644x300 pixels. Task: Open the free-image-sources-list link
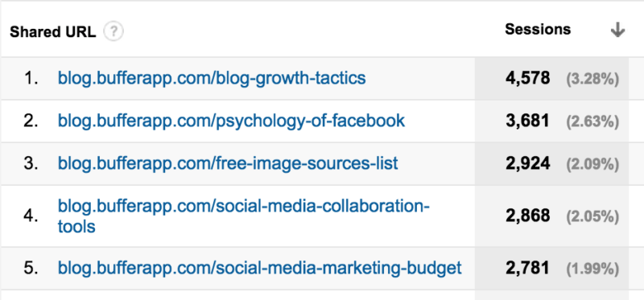coord(228,163)
